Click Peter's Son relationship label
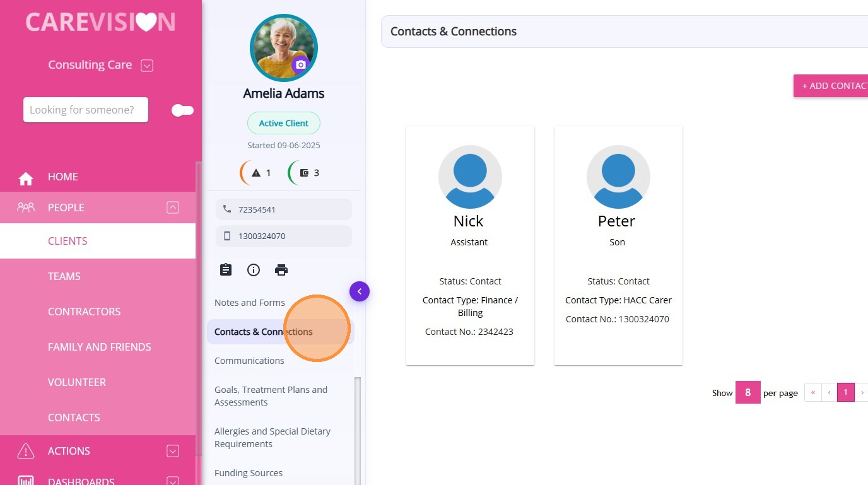 click(618, 242)
